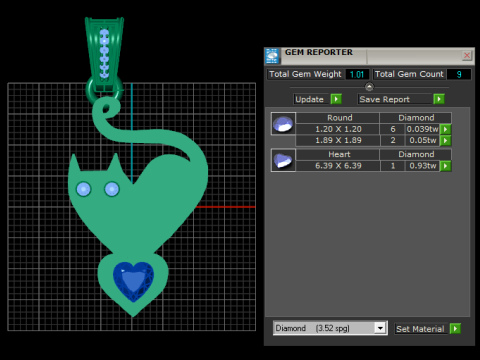Click the 0.039tw weight cell
Screen dimensions: 480x360
[x=422, y=129]
